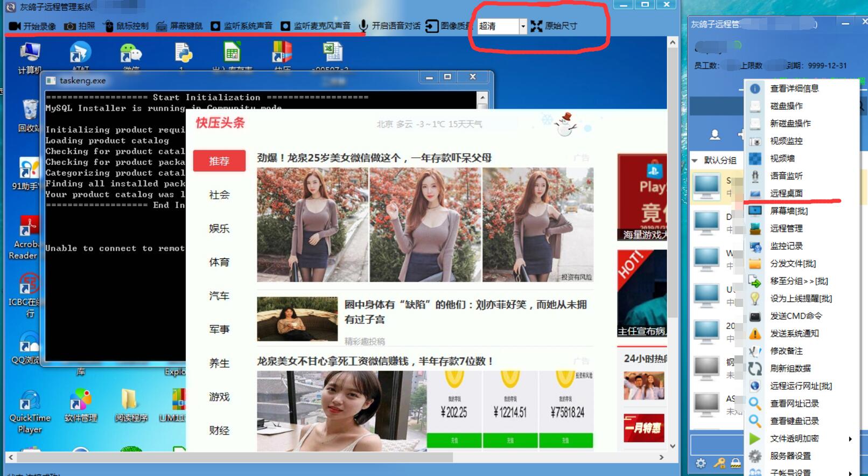Choose 远程管理 from context menu
This screenshot has width=868, height=476.
coord(786,228)
